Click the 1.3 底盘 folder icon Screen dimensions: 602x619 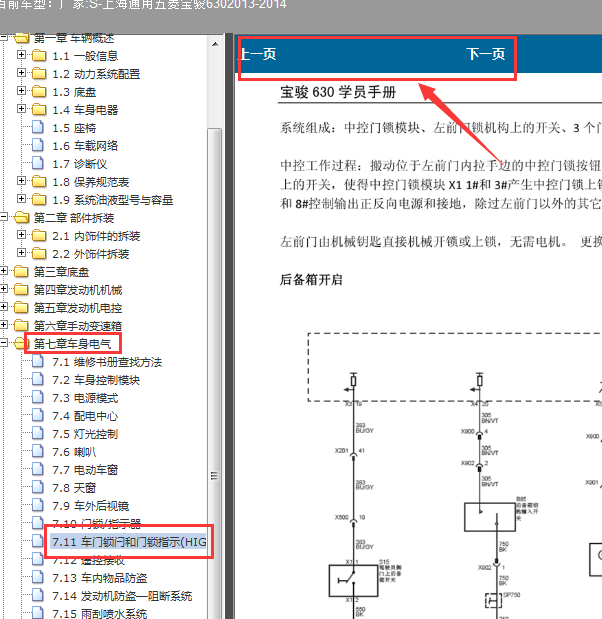39,92
